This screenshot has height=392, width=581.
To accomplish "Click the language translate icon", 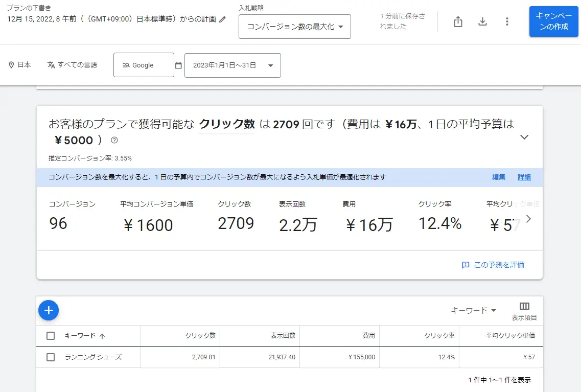I will point(51,65).
